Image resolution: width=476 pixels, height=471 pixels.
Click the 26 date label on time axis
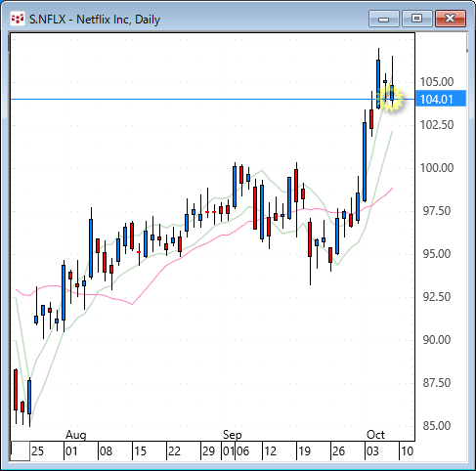point(338,451)
